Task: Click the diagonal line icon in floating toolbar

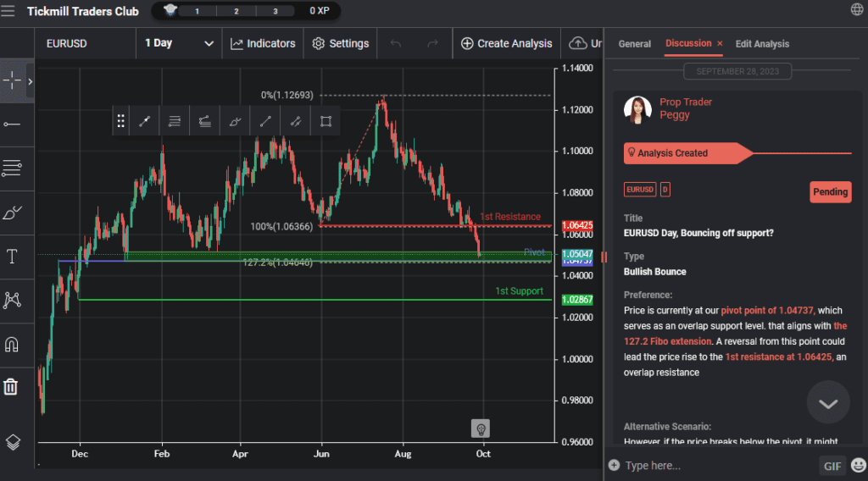Action: [x=265, y=121]
